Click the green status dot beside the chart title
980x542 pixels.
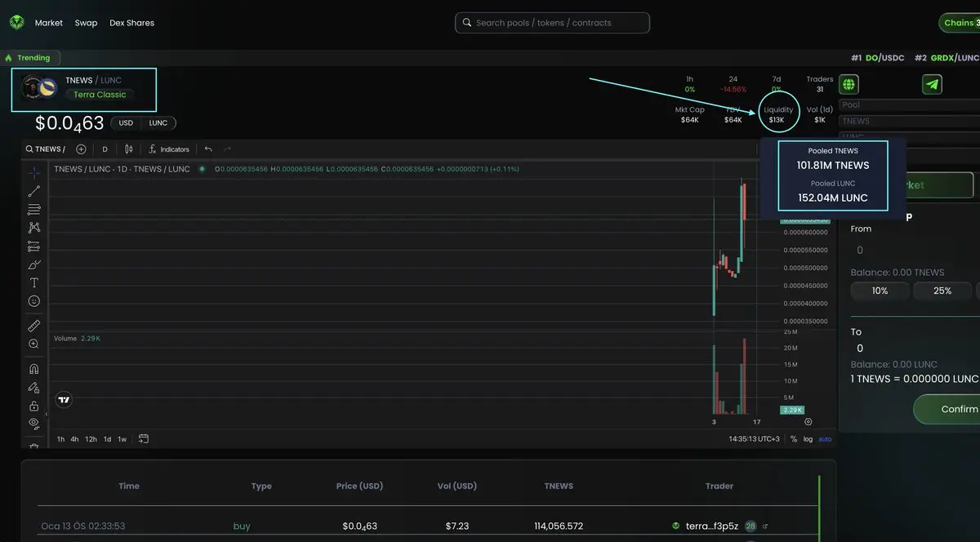202,169
